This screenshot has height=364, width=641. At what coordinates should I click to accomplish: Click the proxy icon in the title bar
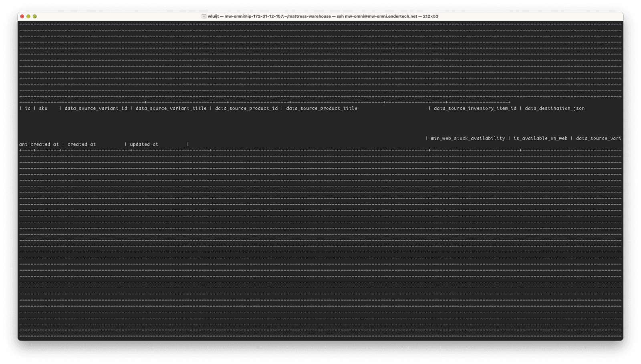pos(204,16)
